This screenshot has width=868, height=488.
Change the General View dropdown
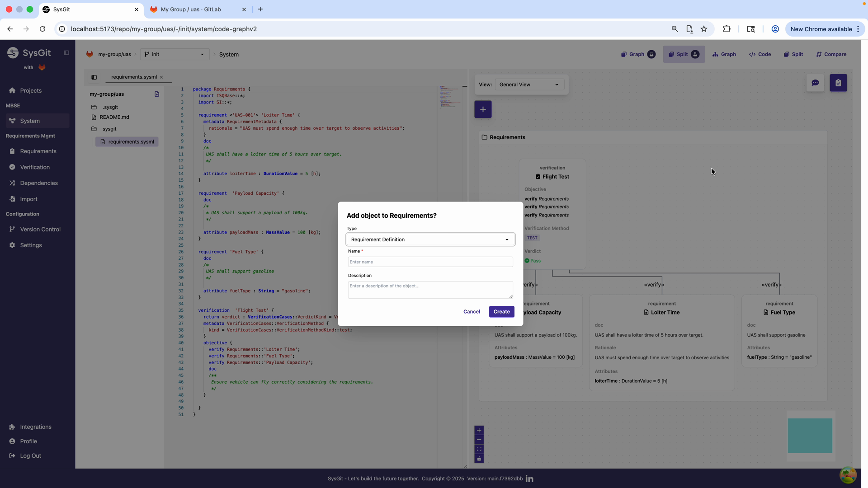[528, 84]
